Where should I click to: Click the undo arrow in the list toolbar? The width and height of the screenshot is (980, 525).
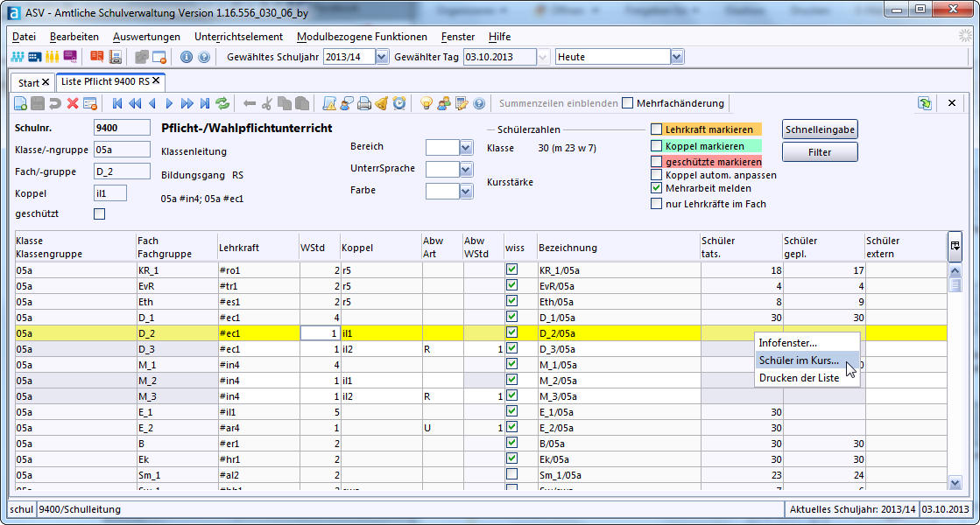[x=55, y=103]
